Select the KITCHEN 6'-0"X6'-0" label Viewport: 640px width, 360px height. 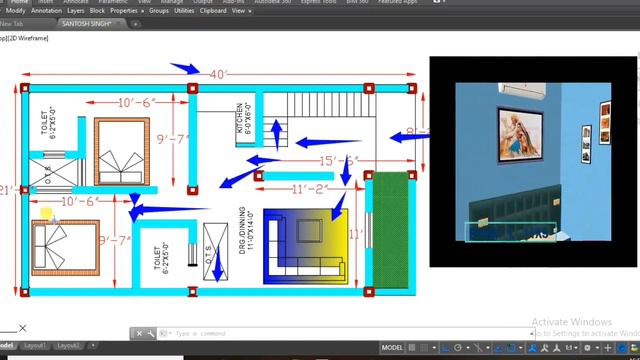click(x=244, y=118)
